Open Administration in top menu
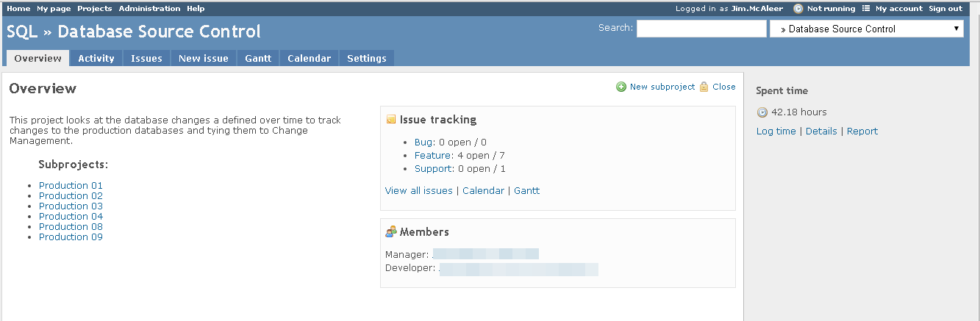980x321 pixels. (x=149, y=9)
